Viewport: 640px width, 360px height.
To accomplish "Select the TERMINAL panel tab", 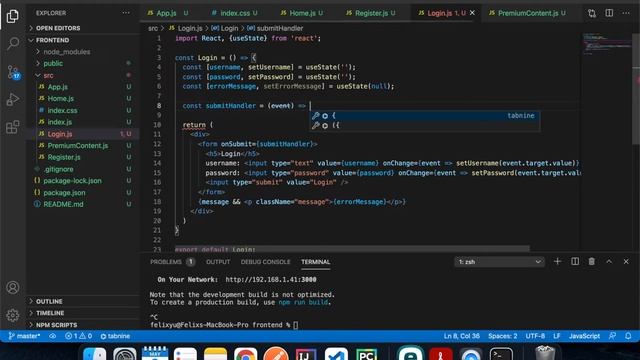I will (x=316, y=262).
